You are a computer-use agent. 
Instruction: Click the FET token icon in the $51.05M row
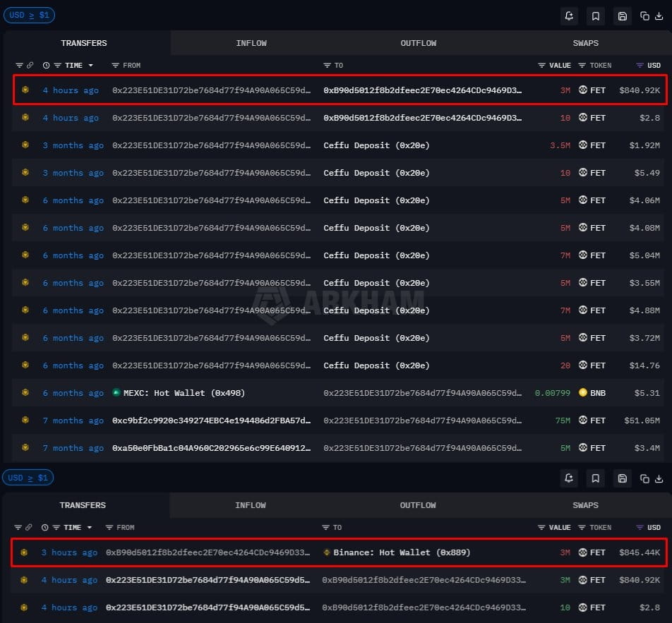click(583, 420)
